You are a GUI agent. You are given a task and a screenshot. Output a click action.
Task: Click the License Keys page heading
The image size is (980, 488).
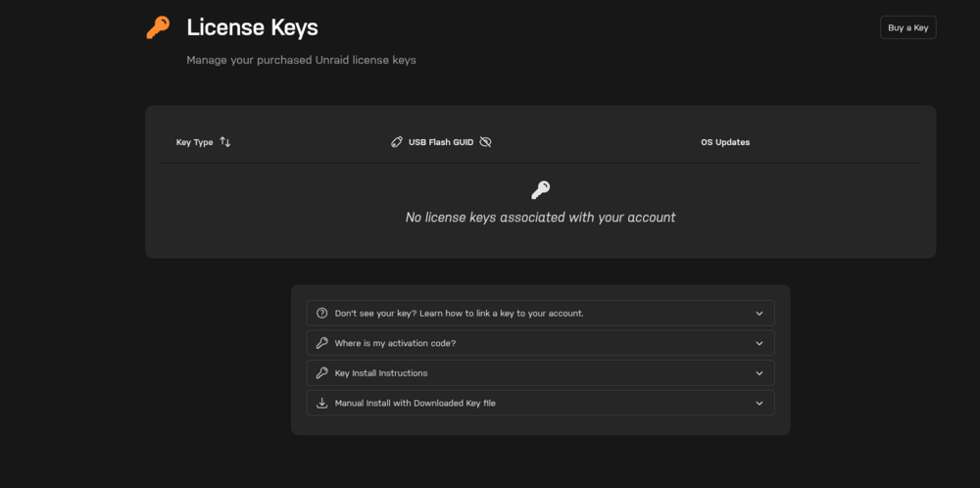coord(253,27)
